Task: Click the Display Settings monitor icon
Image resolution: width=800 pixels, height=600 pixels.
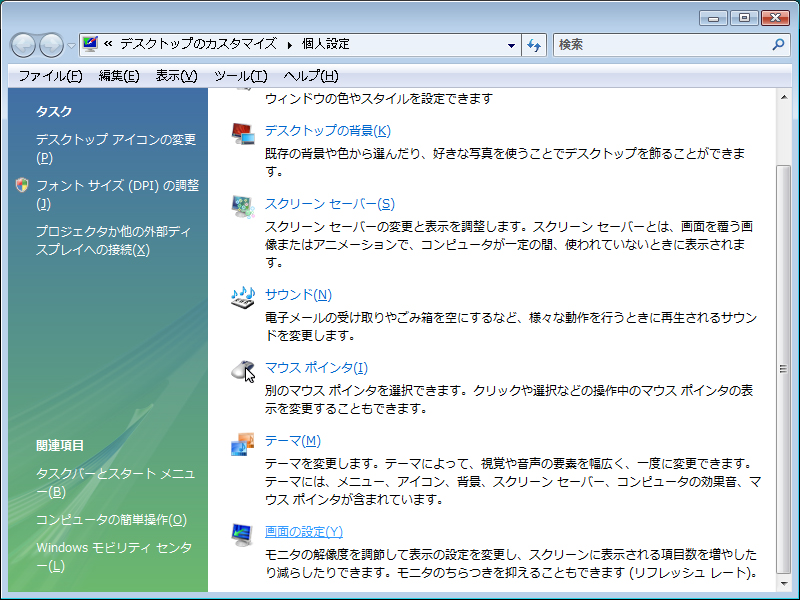Action: click(x=242, y=535)
